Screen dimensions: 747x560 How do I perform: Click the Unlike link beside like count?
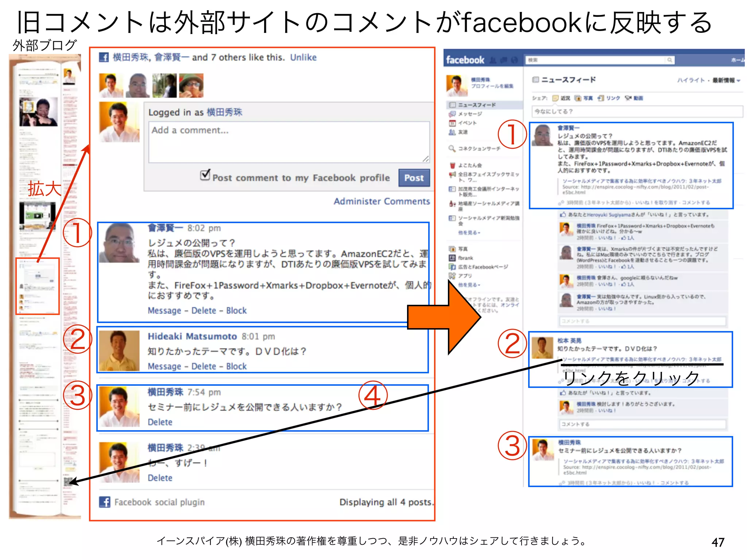click(x=303, y=58)
